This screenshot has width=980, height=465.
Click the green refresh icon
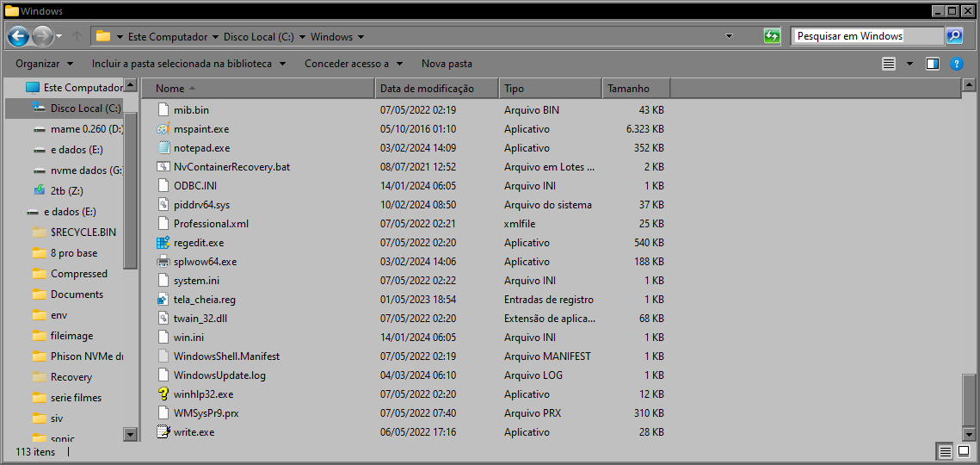772,36
